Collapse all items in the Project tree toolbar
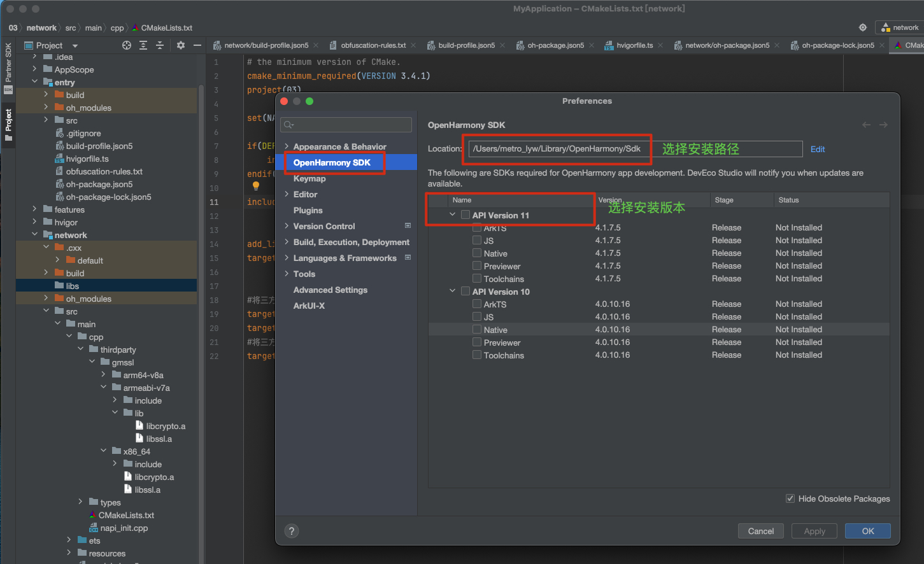Image resolution: width=924 pixels, height=564 pixels. click(160, 45)
